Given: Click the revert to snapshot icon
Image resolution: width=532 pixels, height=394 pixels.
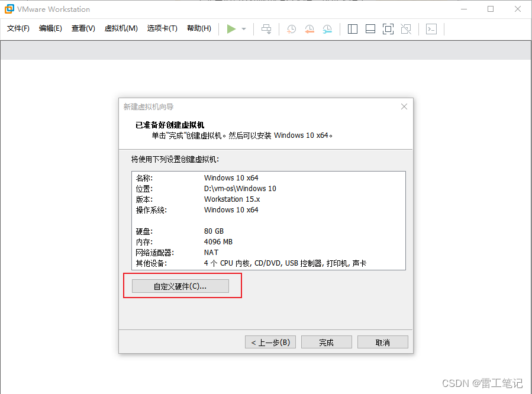Looking at the screenshot, I should click(x=309, y=29).
